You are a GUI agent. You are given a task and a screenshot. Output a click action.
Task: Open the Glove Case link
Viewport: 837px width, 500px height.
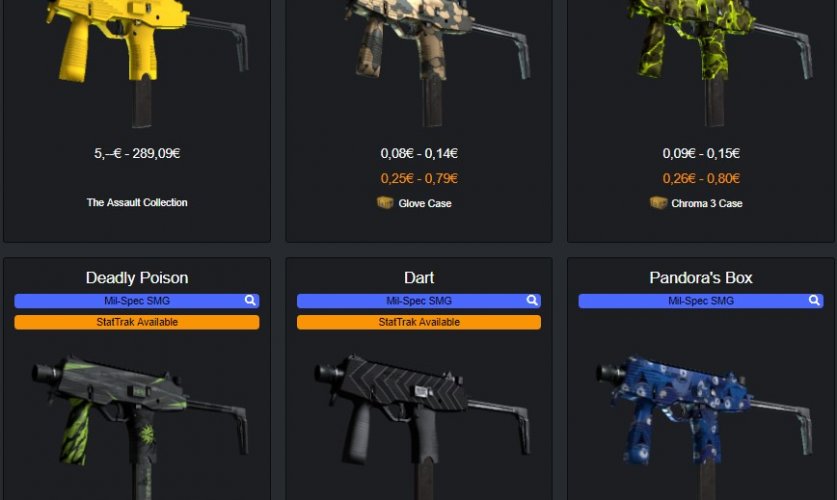[425, 203]
